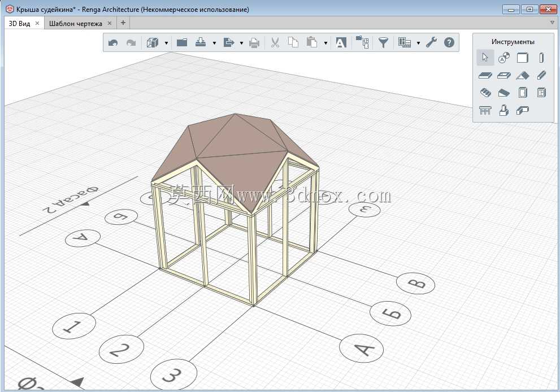Select the strip foundation tool
This screenshot has width=560, height=392.
[x=523, y=110]
